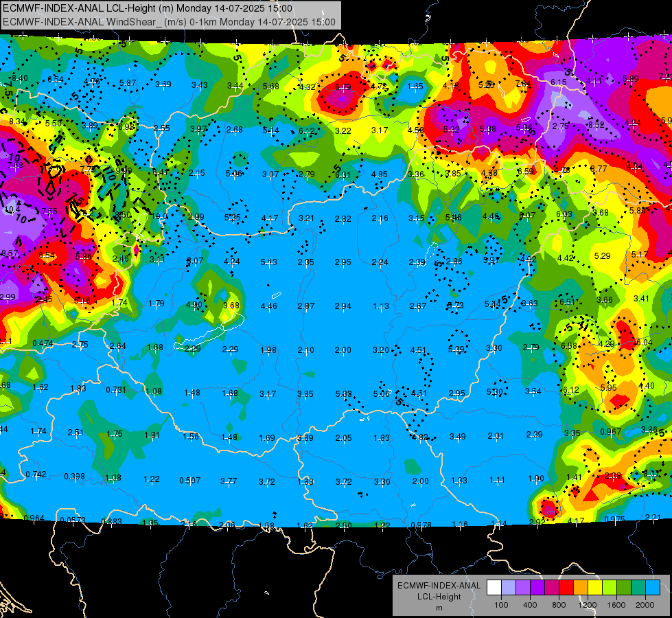Viewport: 672px width, 618px height.
Task: Select the grid value 1.81
Action: pyautogui.click(x=152, y=435)
